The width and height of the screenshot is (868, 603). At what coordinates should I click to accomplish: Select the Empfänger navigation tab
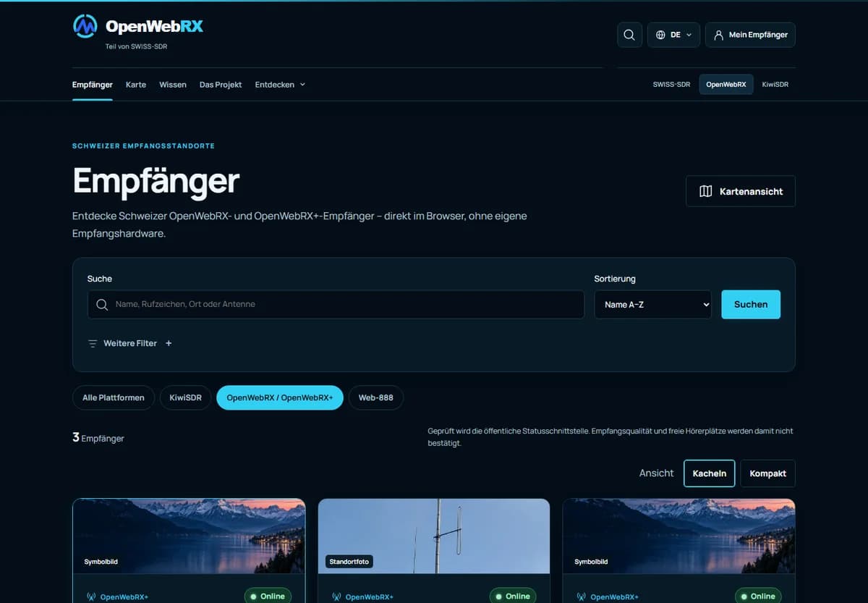(x=93, y=85)
